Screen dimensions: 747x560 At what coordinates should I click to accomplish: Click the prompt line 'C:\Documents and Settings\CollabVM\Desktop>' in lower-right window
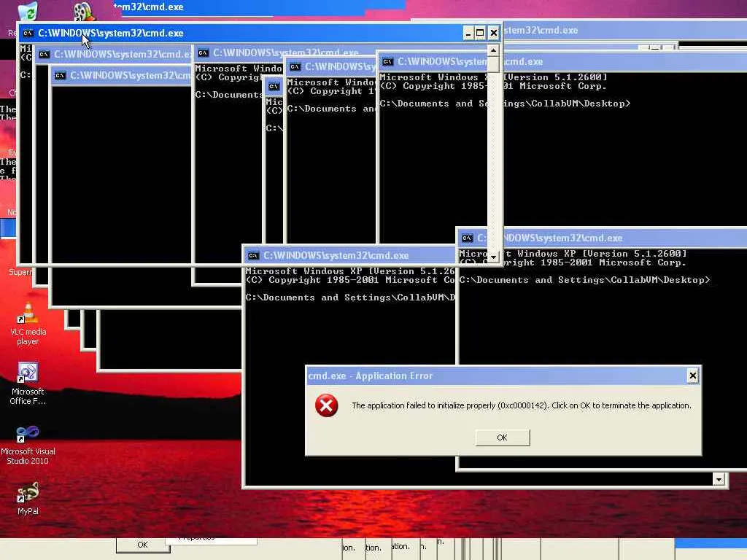coord(584,280)
